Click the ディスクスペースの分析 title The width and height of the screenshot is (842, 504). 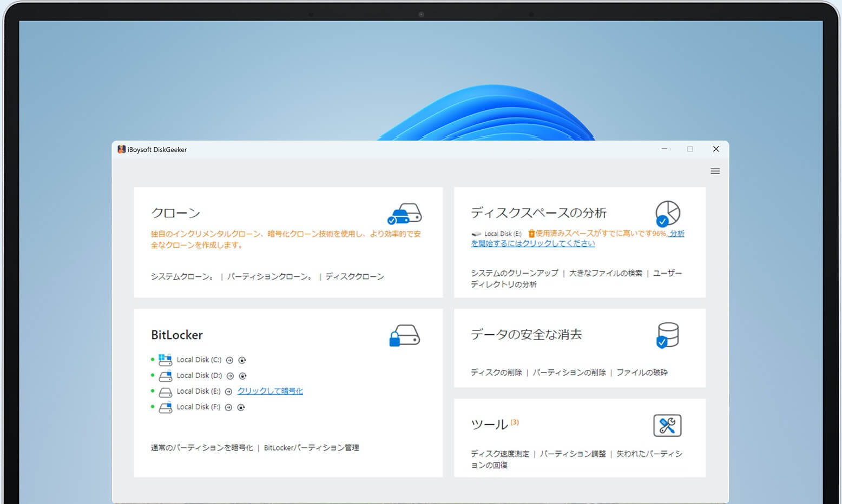coord(538,213)
